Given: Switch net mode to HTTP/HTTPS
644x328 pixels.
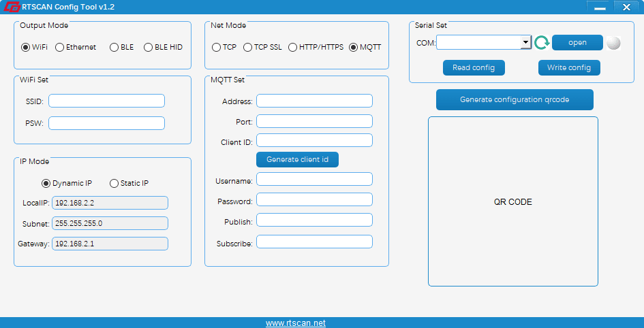Looking at the screenshot, I should pos(293,48).
